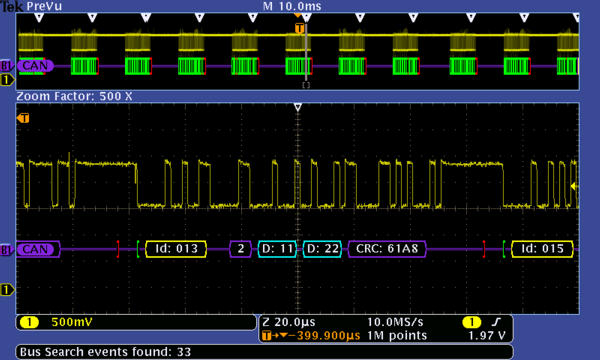Click the zoom box bracket under overview
This screenshot has width=600, height=360.
tap(306, 85)
